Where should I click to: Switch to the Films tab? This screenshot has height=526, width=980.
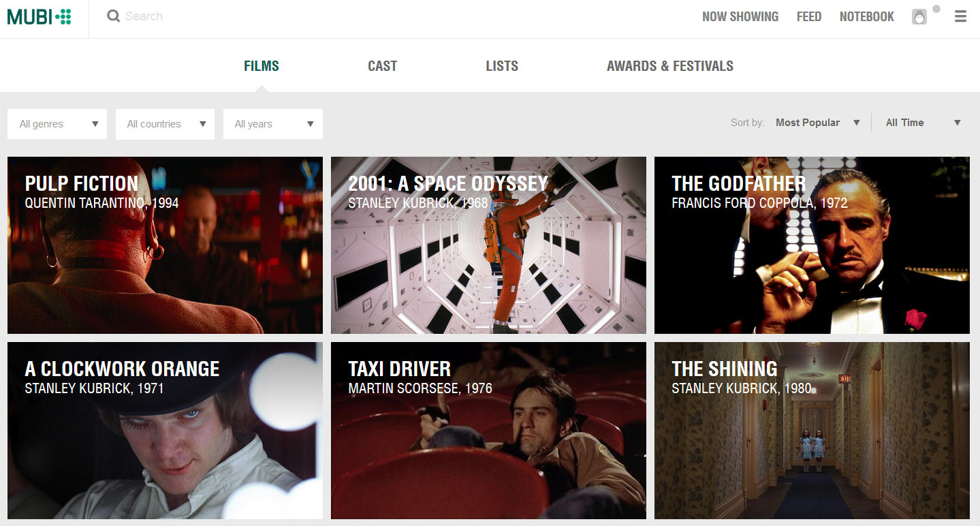tap(262, 66)
